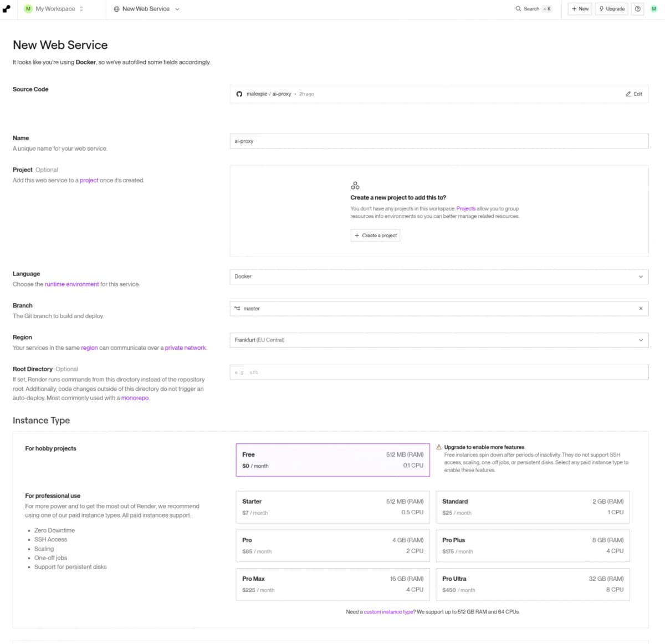Expand the Language Docker dropdown

point(439,277)
